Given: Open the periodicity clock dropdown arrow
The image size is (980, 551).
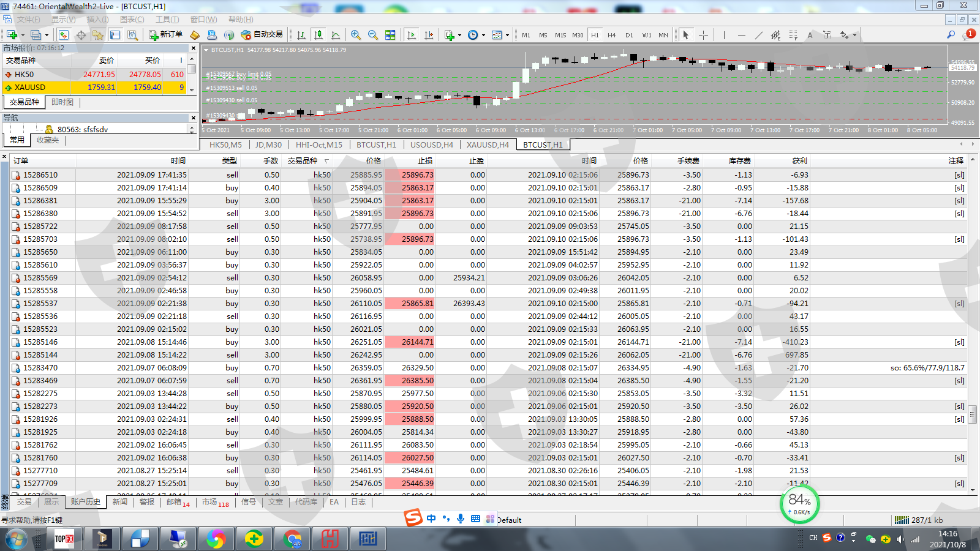Looking at the screenshot, I should pyautogui.click(x=483, y=35).
